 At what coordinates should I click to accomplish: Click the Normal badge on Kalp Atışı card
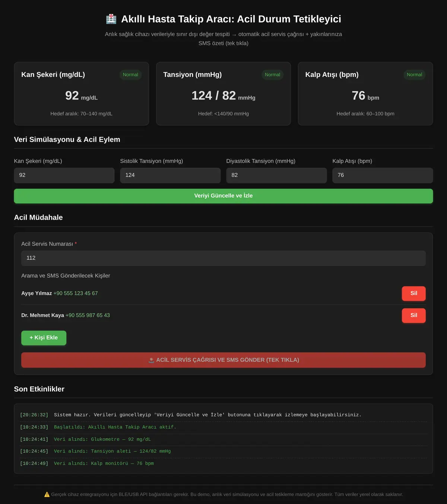click(x=414, y=75)
